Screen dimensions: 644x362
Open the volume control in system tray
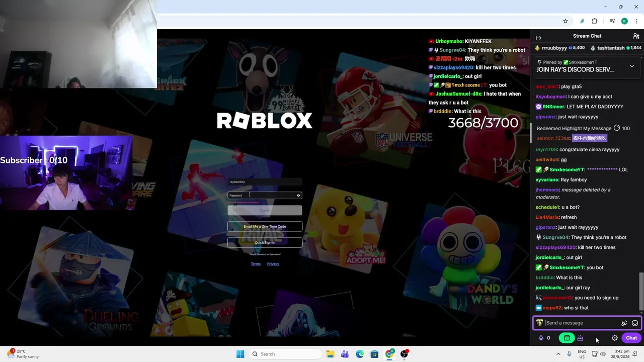coord(603,354)
